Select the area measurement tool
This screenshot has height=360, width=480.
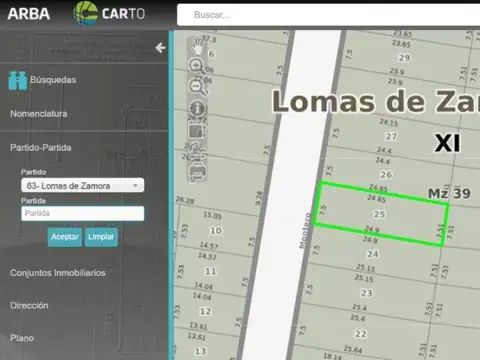(x=197, y=130)
